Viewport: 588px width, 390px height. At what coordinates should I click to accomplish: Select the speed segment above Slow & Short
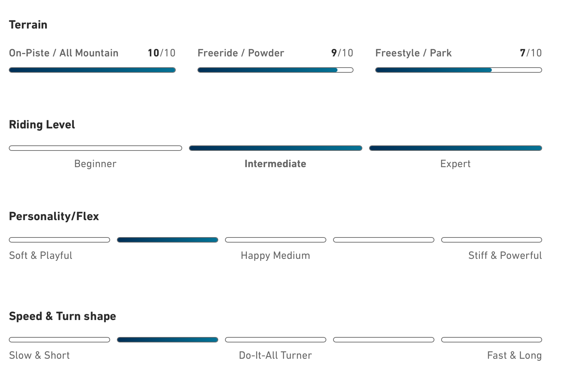click(x=59, y=340)
